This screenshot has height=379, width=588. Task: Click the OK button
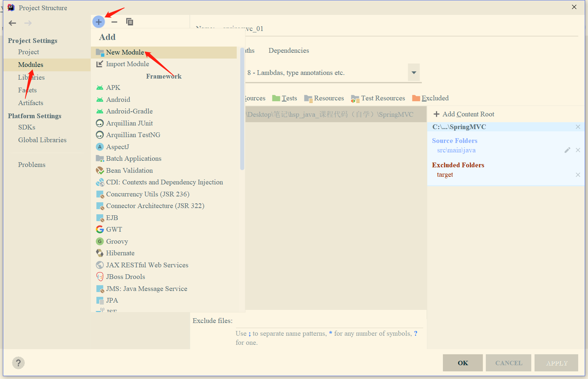(x=463, y=363)
